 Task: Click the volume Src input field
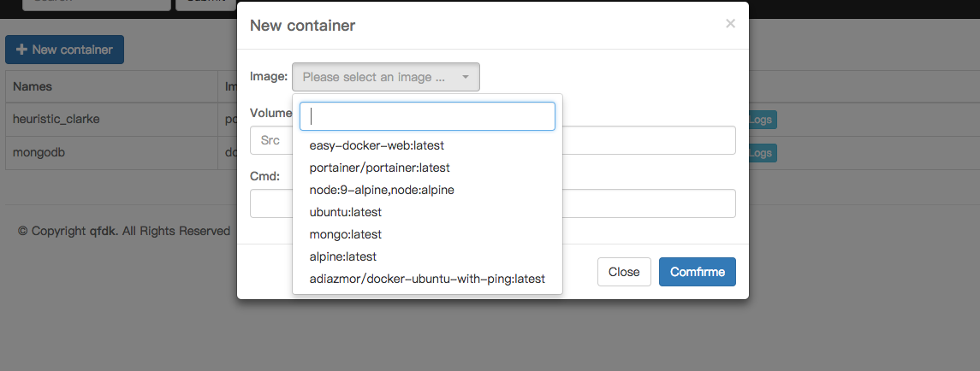pos(270,140)
